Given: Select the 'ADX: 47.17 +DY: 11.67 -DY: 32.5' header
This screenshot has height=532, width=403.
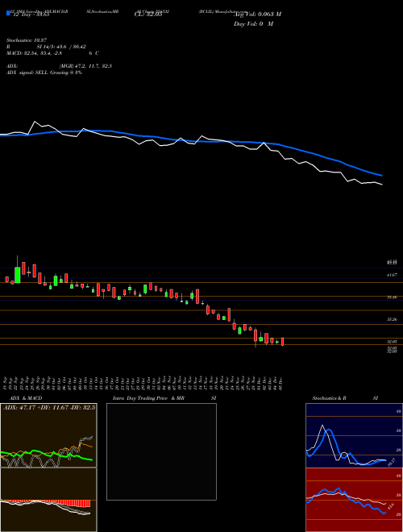Looking at the screenshot, I should coord(49,407).
